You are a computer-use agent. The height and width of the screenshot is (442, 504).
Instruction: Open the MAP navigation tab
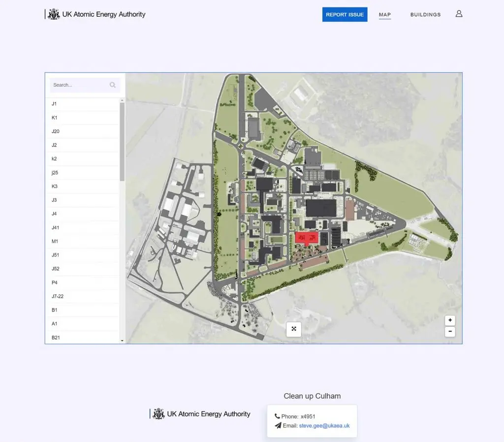(x=385, y=15)
